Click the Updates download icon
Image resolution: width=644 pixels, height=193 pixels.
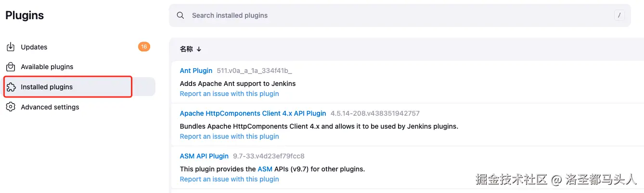pyautogui.click(x=11, y=47)
